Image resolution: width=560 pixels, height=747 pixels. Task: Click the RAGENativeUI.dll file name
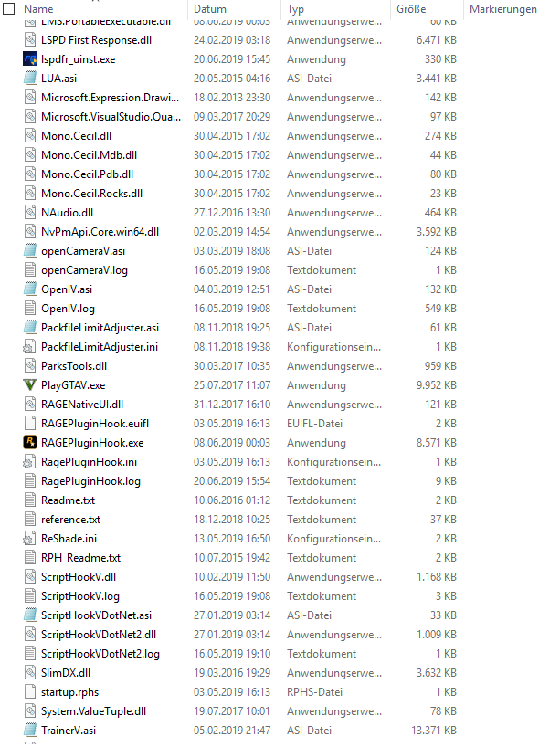[x=82, y=404]
